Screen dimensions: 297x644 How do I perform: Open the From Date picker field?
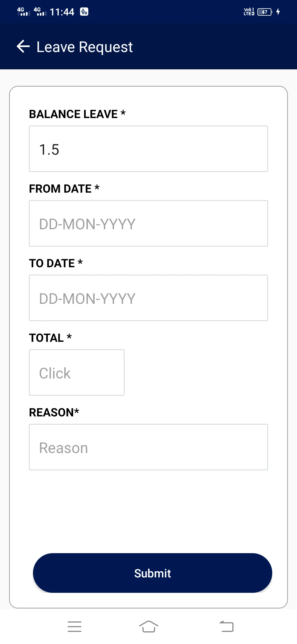(148, 223)
